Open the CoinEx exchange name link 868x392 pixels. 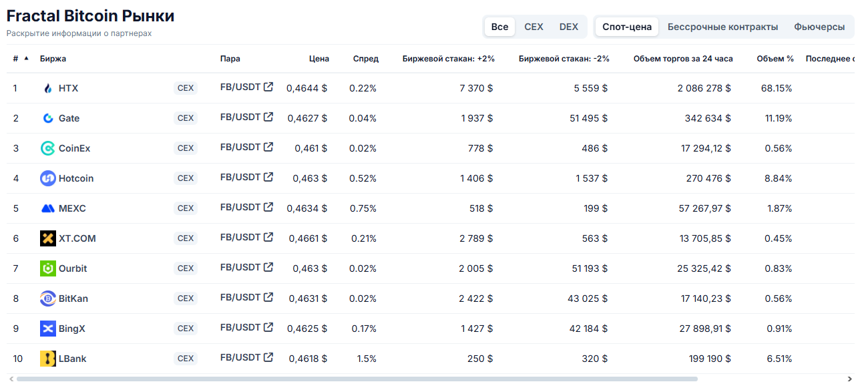point(74,148)
